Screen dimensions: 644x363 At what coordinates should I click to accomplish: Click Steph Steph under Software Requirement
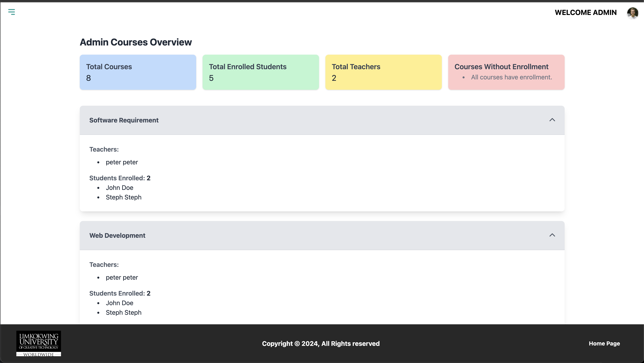click(x=123, y=197)
